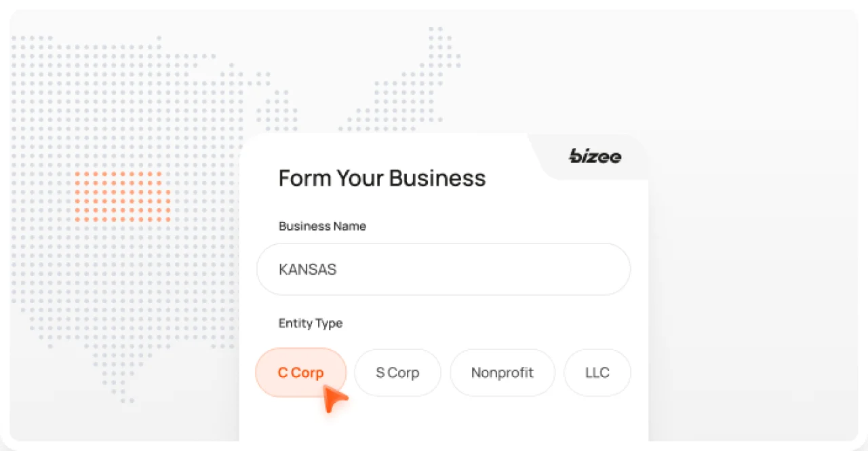Image resolution: width=868 pixels, height=451 pixels.
Task: Click the selected C Corp pill button
Action: [300, 372]
